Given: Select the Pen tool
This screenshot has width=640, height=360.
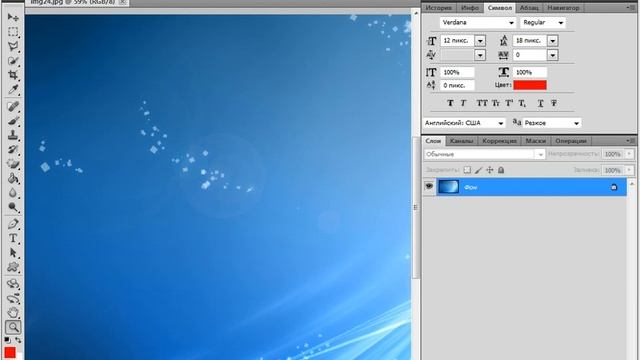Looking at the screenshot, I should pos(13,224).
